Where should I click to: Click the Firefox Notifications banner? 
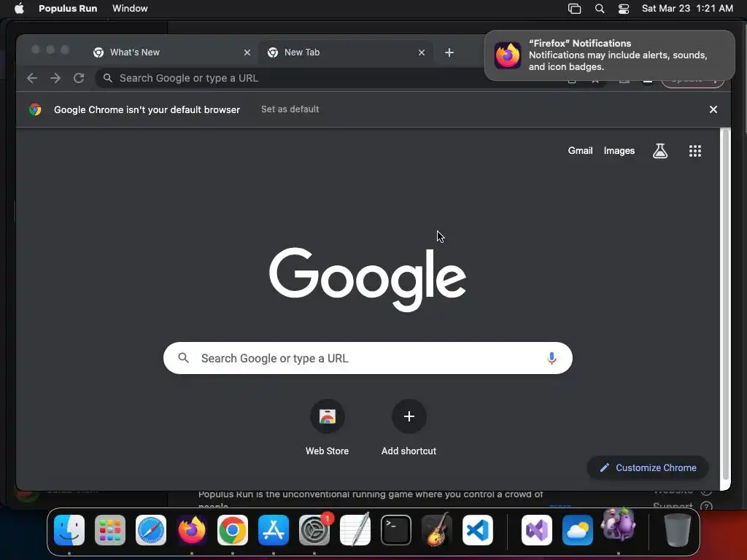[609, 55]
